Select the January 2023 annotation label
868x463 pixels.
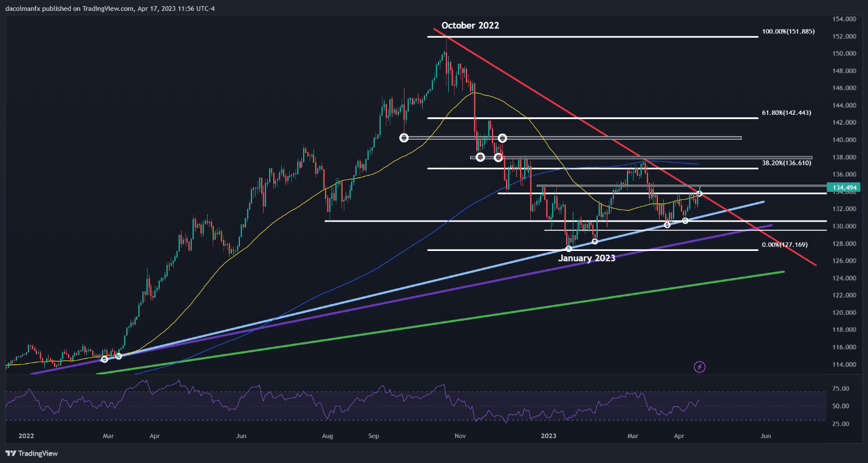(x=587, y=258)
